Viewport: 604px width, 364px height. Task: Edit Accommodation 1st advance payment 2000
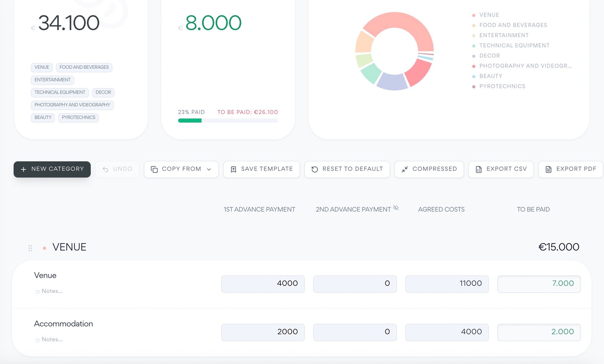coord(263,332)
